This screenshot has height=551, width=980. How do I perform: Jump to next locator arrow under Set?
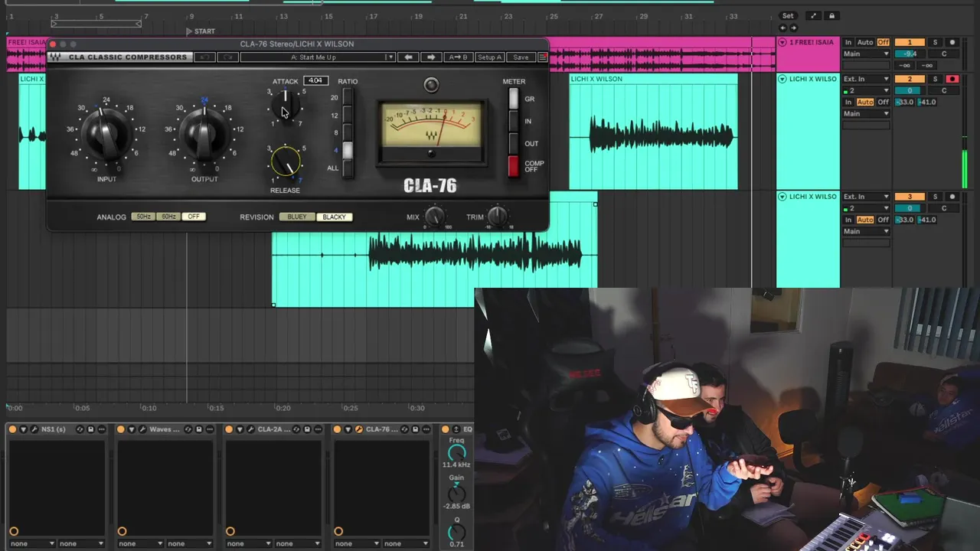coord(794,28)
